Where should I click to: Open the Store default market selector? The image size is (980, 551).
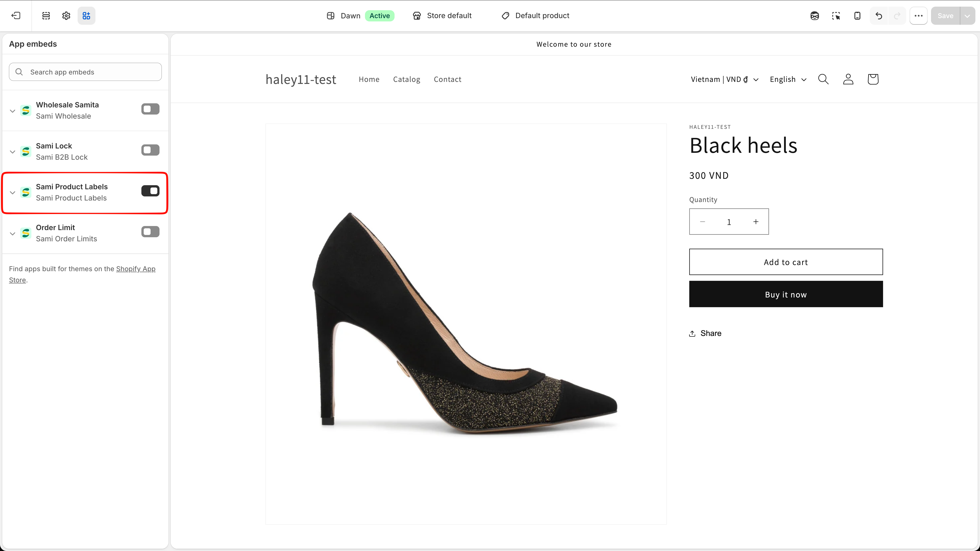pyautogui.click(x=442, y=16)
